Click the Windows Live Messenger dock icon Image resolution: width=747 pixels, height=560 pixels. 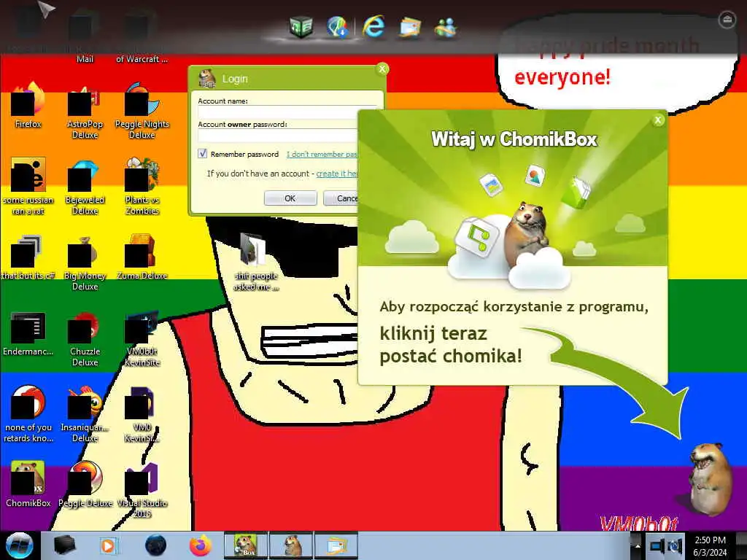(x=446, y=27)
